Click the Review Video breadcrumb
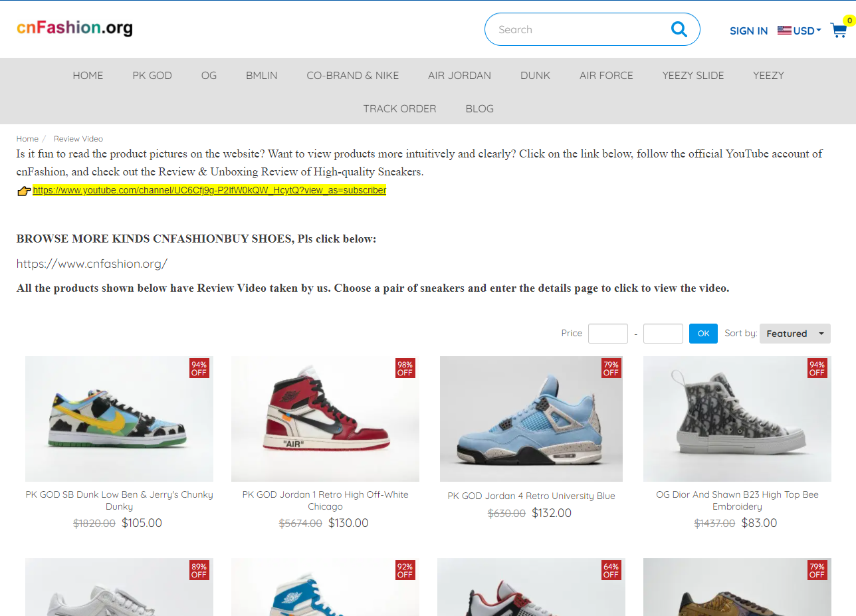Image resolution: width=856 pixels, height=616 pixels. point(78,139)
